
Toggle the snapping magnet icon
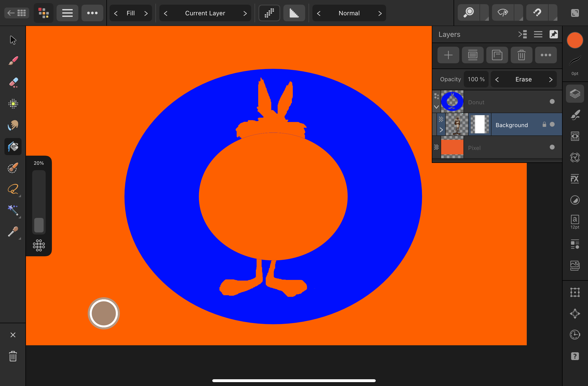[x=537, y=12]
